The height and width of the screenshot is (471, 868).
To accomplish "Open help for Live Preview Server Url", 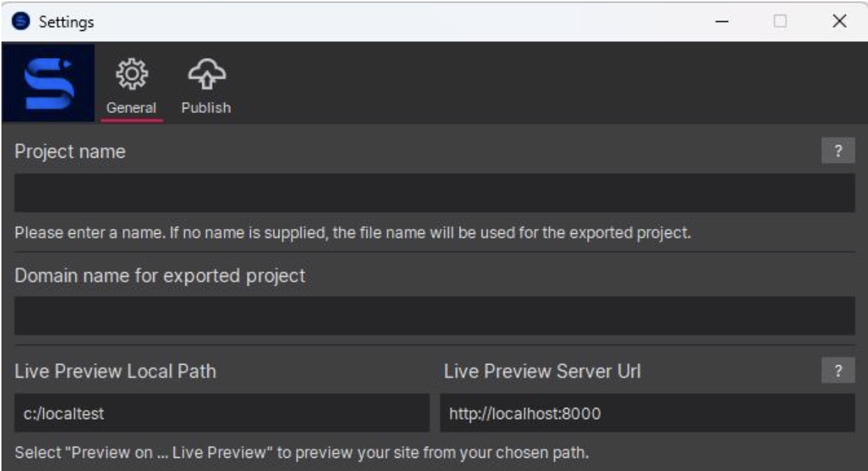I will [838, 371].
